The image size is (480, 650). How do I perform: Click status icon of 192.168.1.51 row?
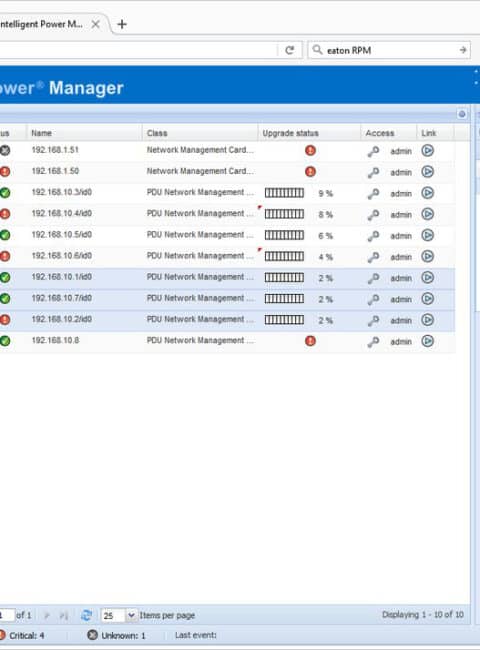(x=5, y=150)
